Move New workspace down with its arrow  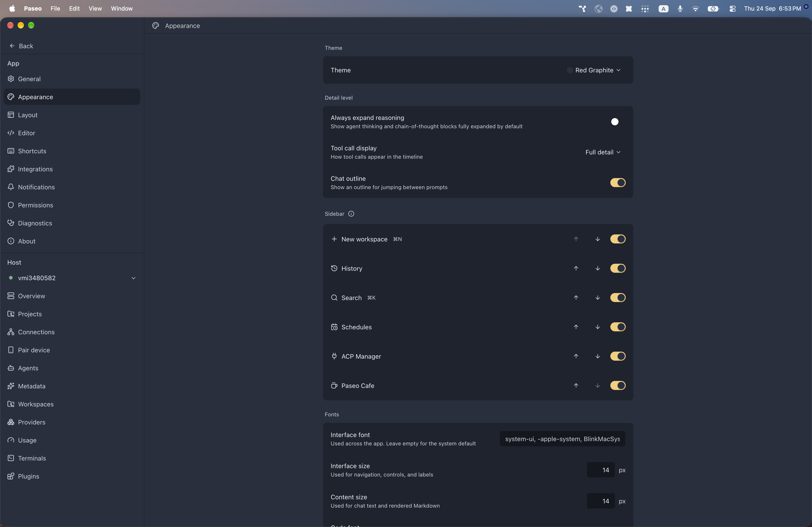tap(597, 239)
